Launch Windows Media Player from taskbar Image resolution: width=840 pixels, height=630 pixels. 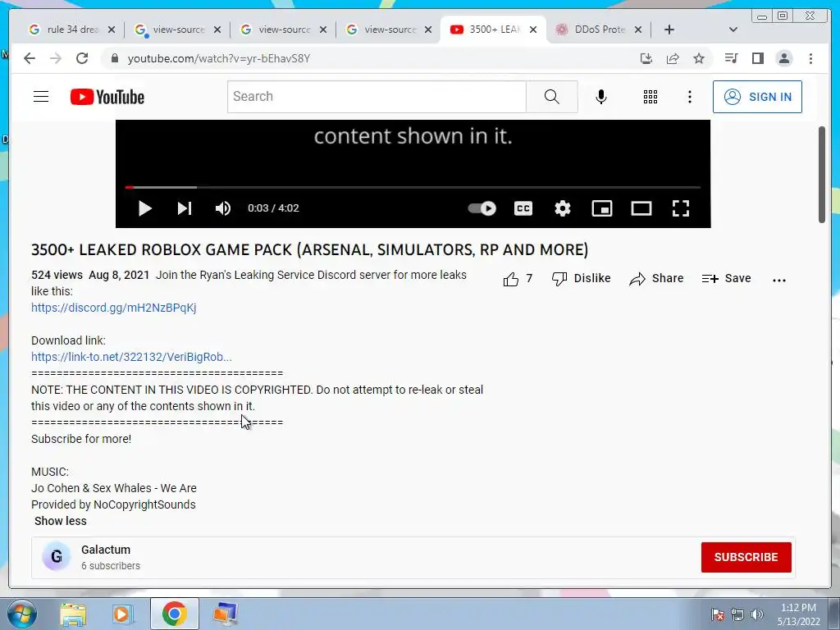(x=122, y=614)
